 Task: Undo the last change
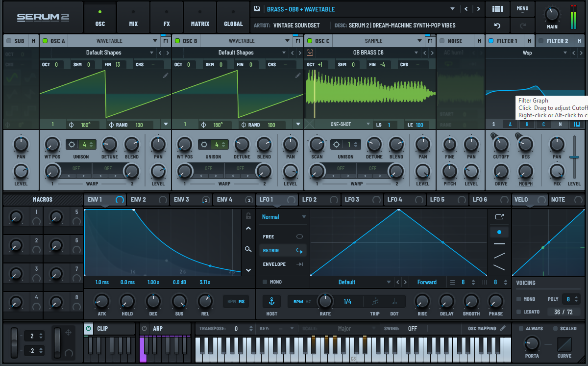[x=497, y=25]
